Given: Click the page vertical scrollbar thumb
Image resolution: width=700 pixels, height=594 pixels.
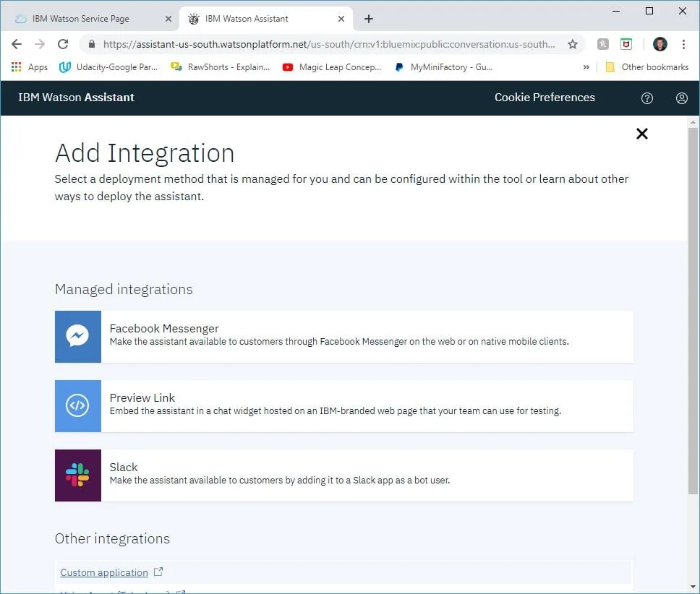Looking at the screenshot, I should (x=693, y=311).
